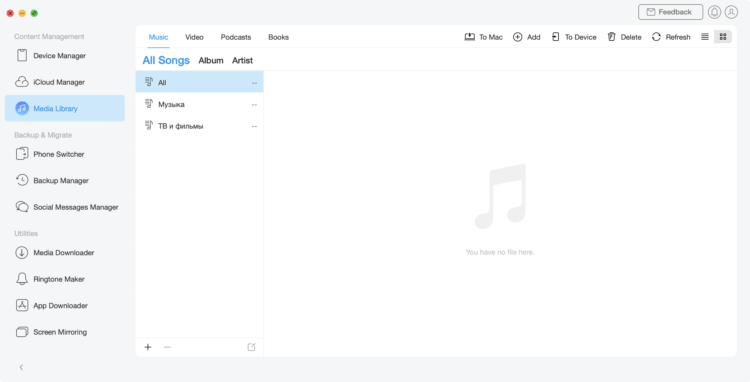750x382 pixels.
Task: Export selection with To Mac
Action: tap(484, 37)
